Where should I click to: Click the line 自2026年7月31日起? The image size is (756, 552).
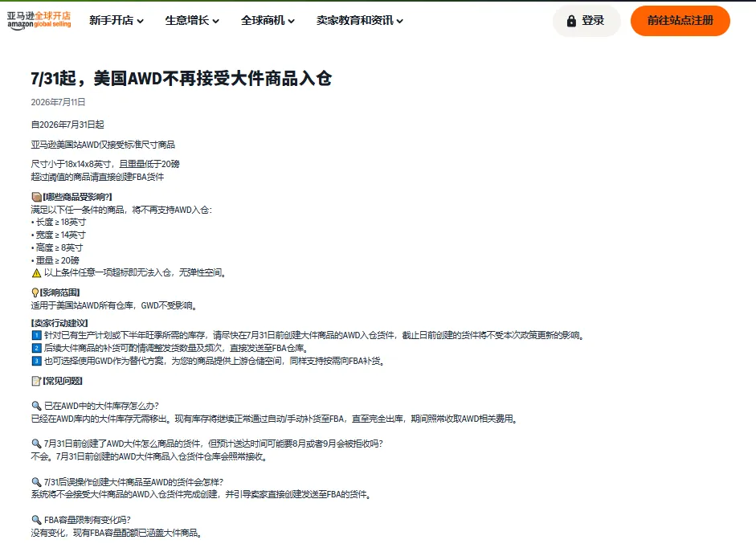point(67,125)
